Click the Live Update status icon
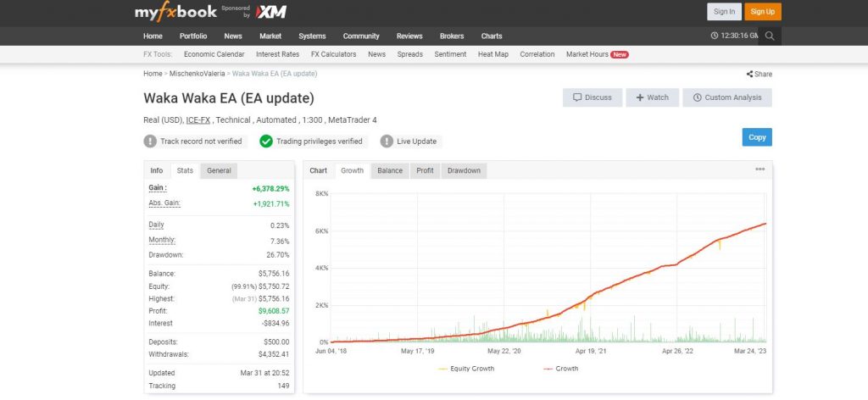This screenshot has width=868, height=400. click(x=387, y=142)
